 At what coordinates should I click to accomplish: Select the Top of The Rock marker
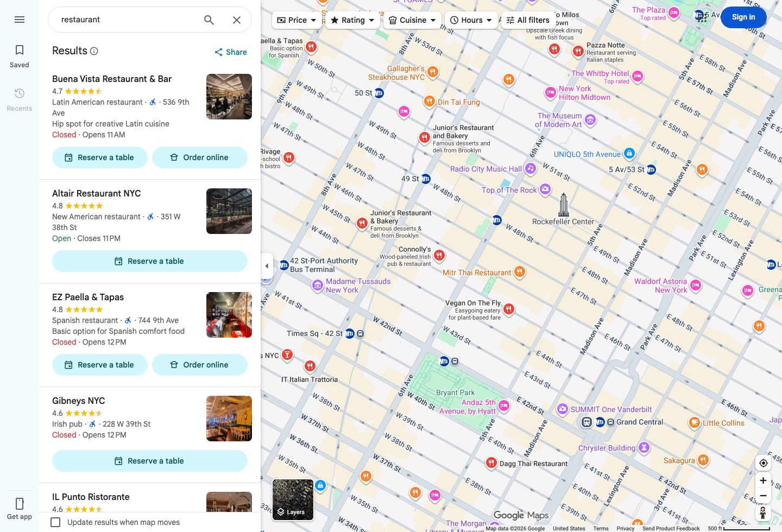pyautogui.click(x=545, y=189)
